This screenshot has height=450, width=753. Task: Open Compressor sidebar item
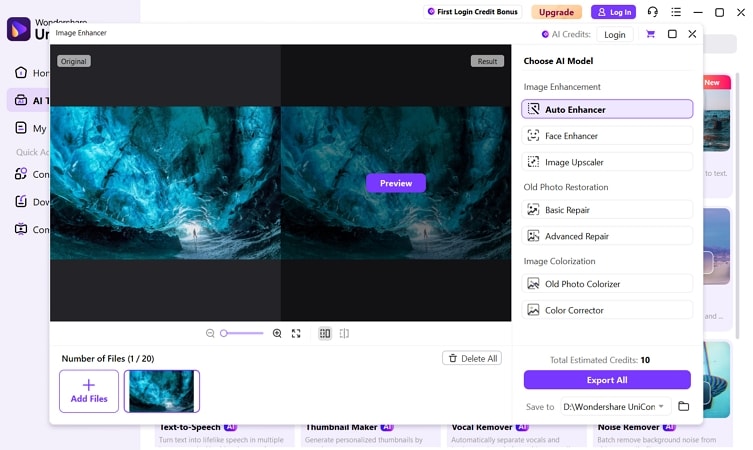coord(32,229)
